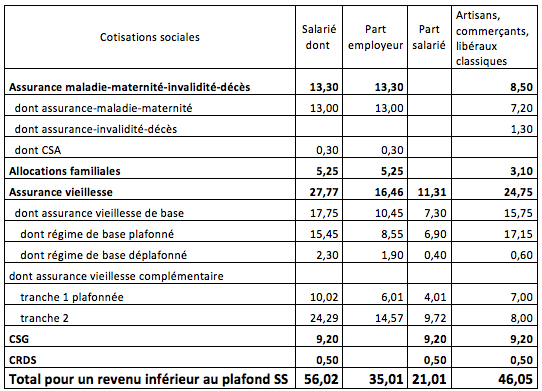This screenshot has height=391, width=542.
Task: Click value 9,72 in tranche 2 row
Action: point(435,318)
